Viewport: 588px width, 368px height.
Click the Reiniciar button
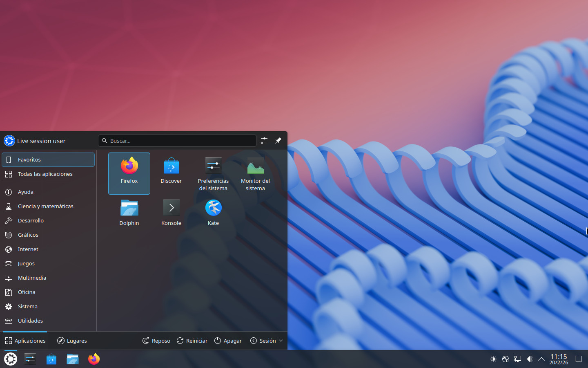click(x=192, y=341)
